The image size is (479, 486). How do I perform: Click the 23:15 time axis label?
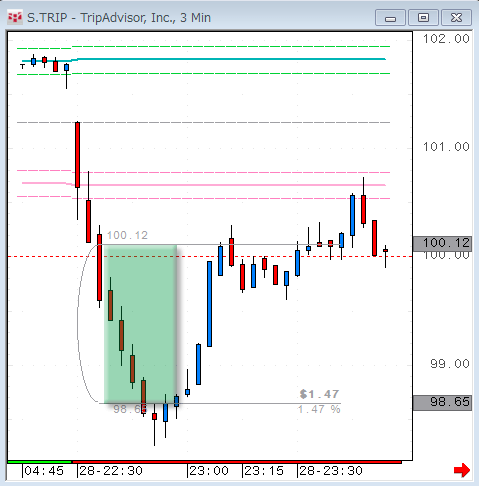point(264,471)
